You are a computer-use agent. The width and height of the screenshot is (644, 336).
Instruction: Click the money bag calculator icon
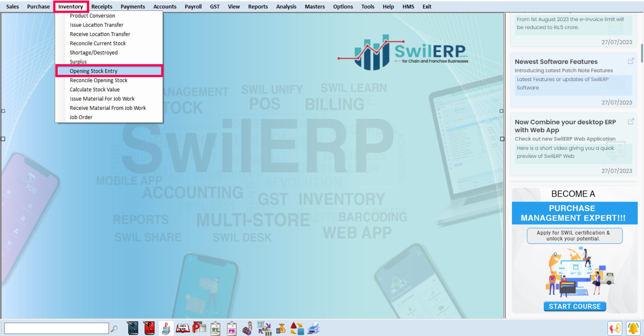pos(281,328)
